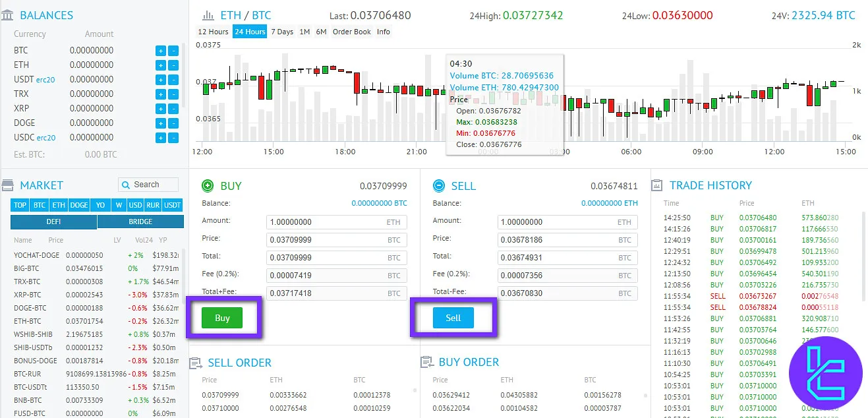Click the BTC balance link in BUY panel
The height and width of the screenshot is (418, 868).
[379, 203]
